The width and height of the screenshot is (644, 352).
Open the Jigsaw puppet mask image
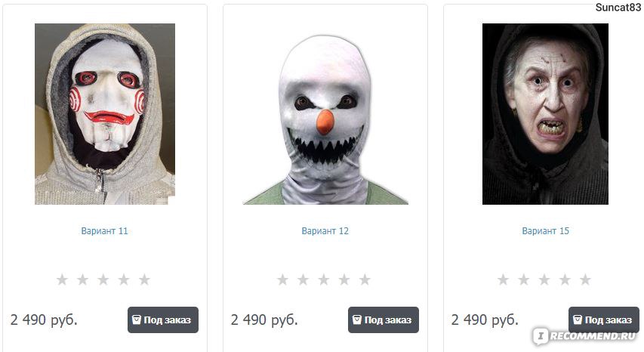[x=105, y=114]
